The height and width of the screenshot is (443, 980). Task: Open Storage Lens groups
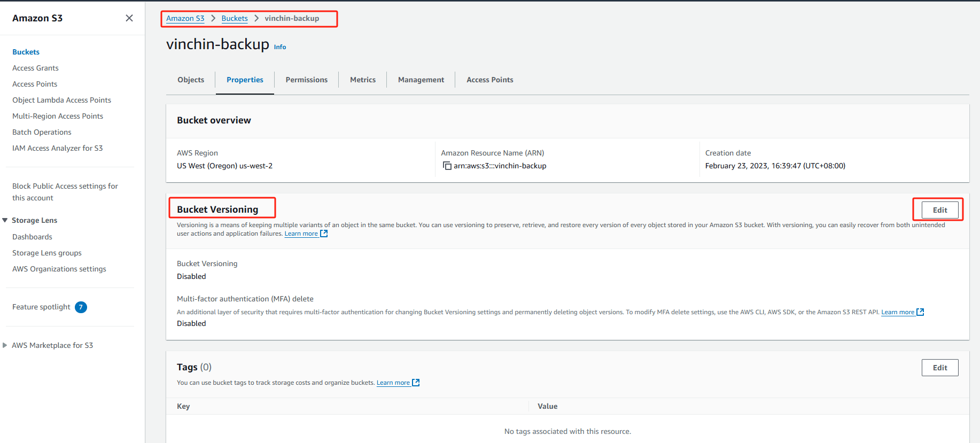47,253
